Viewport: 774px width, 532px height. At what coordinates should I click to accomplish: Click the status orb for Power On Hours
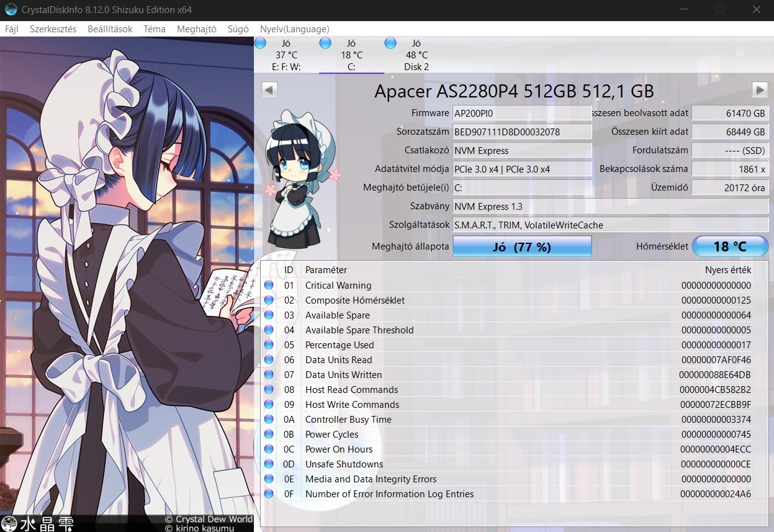[x=269, y=449]
